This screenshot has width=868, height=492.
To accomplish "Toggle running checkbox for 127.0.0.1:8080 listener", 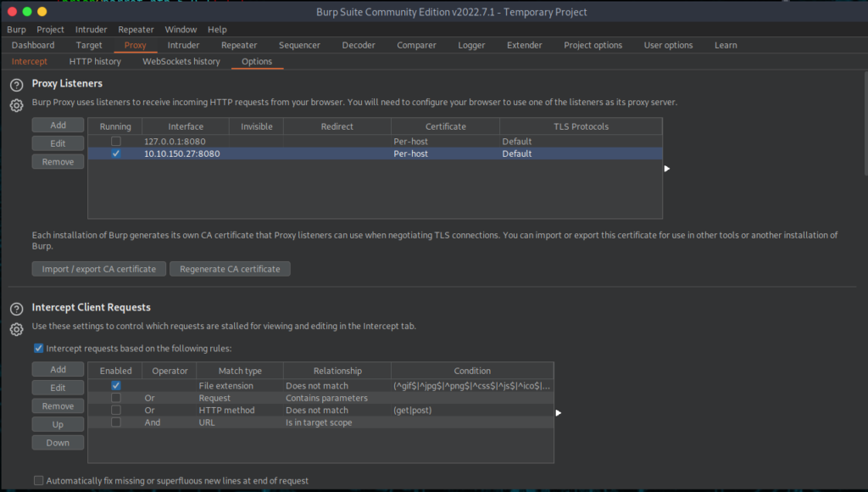I will coord(115,142).
